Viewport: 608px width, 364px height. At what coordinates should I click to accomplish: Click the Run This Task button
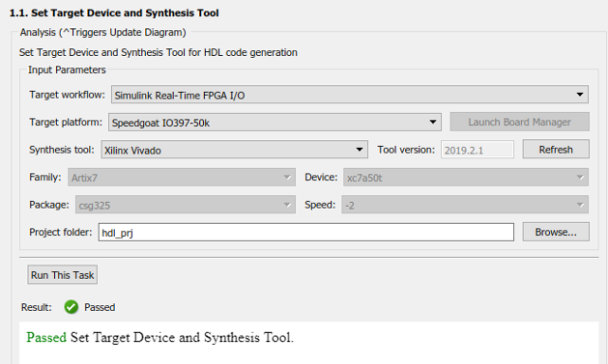point(63,275)
